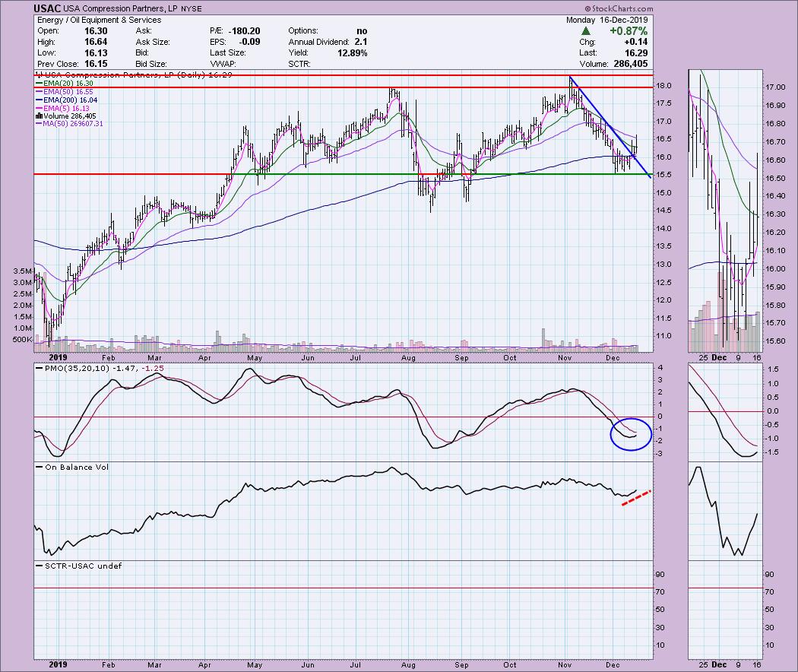Click the 18.0 price axis label
This screenshot has height=672, width=798.
pyautogui.click(x=664, y=86)
